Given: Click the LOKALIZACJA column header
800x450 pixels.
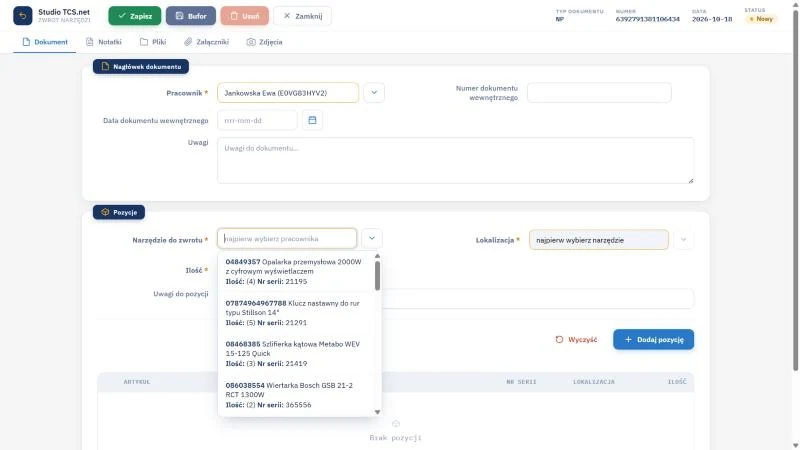Looking at the screenshot, I should 594,382.
